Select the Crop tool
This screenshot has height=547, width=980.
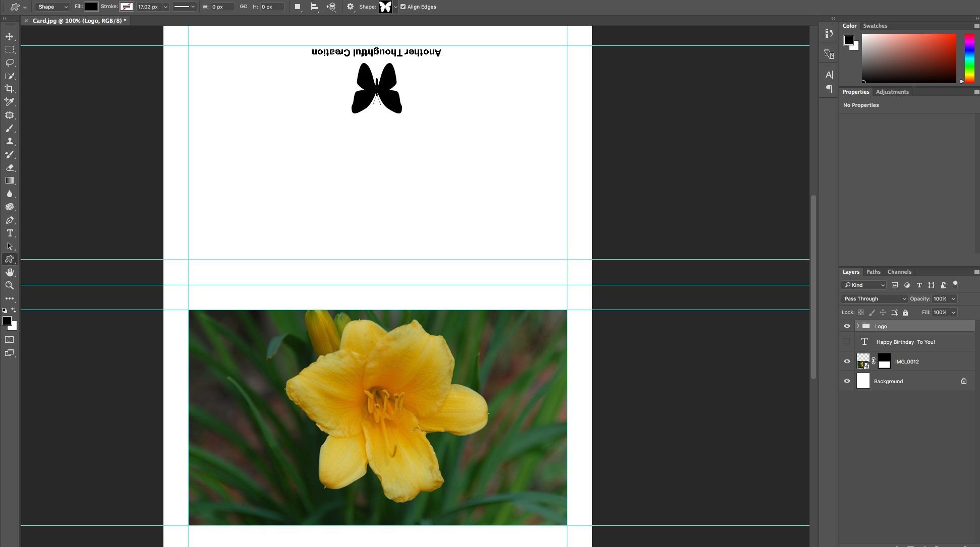click(10, 89)
